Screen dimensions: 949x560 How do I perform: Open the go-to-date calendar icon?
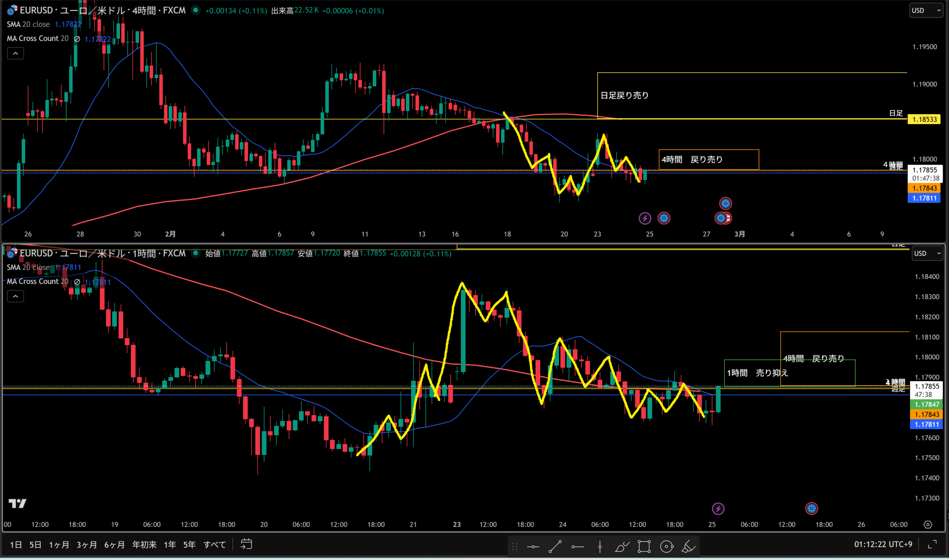pyautogui.click(x=246, y=544)
